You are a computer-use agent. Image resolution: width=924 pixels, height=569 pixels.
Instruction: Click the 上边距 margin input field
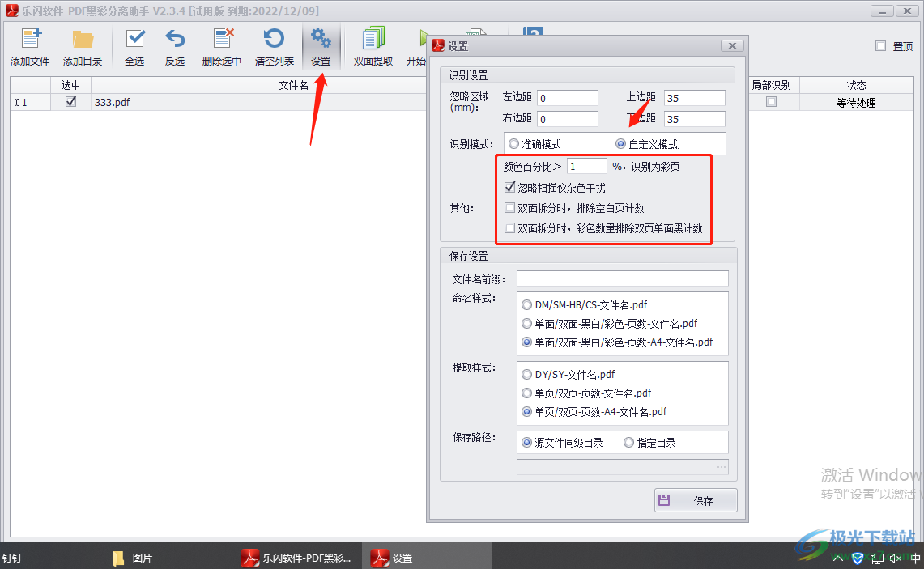695,98
